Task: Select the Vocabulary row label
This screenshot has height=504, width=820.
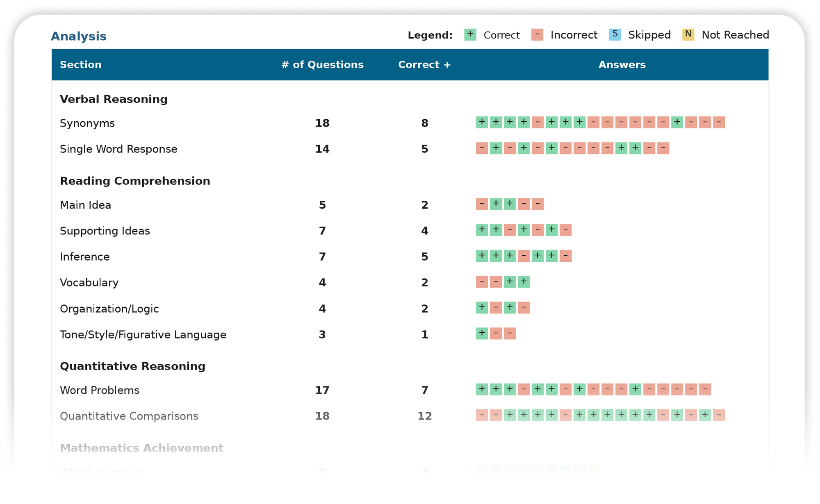Action: click(x=89, y=283)
